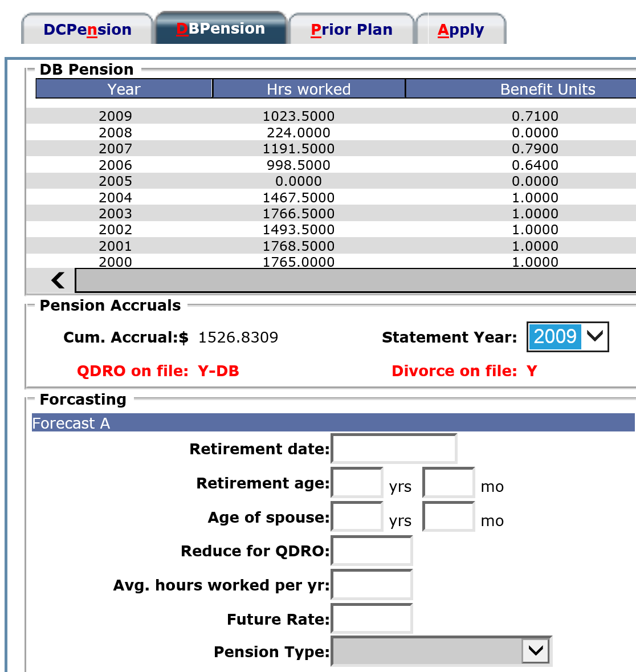The height and width of the screenshot is (672, 636).
Task: Click the Retirement date input field
Action: click(x=394, y=449)
